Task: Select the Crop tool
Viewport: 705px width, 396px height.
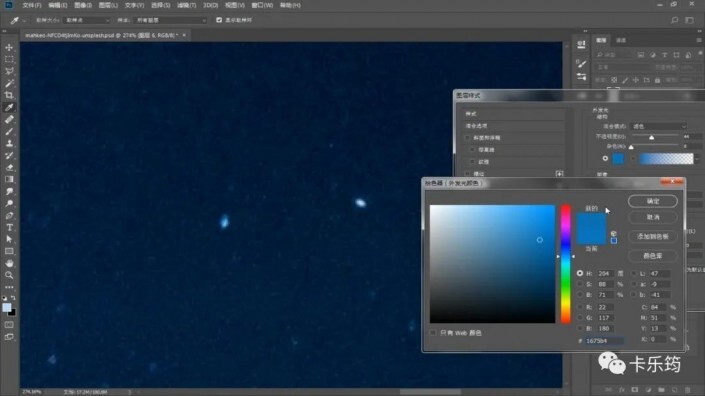Action: point(9,95)
